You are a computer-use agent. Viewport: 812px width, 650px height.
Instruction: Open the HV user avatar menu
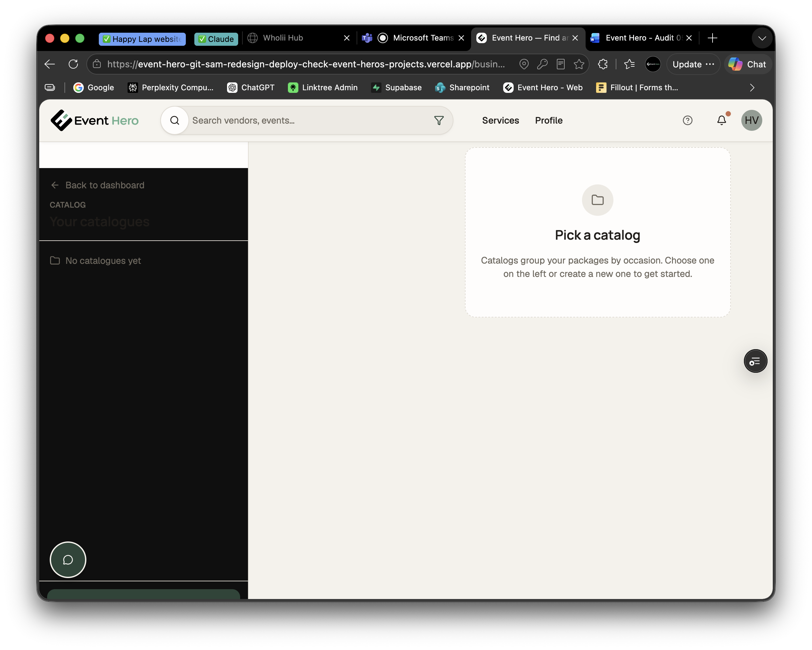(751, 120)
